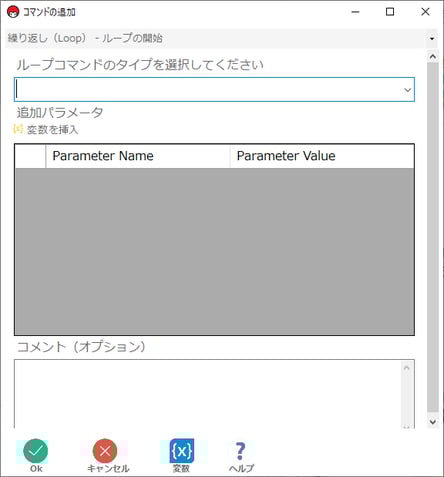The width and height of the screenshot is (444, 477).
Task: Click the main panel scrollbar down arrow
Action: (433, 422)
